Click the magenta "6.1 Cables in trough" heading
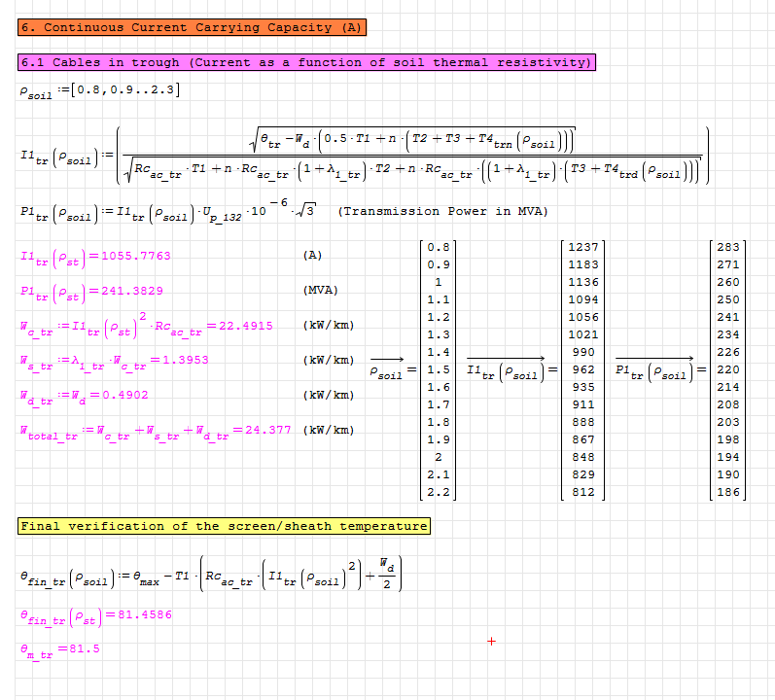 pos(306,63)
